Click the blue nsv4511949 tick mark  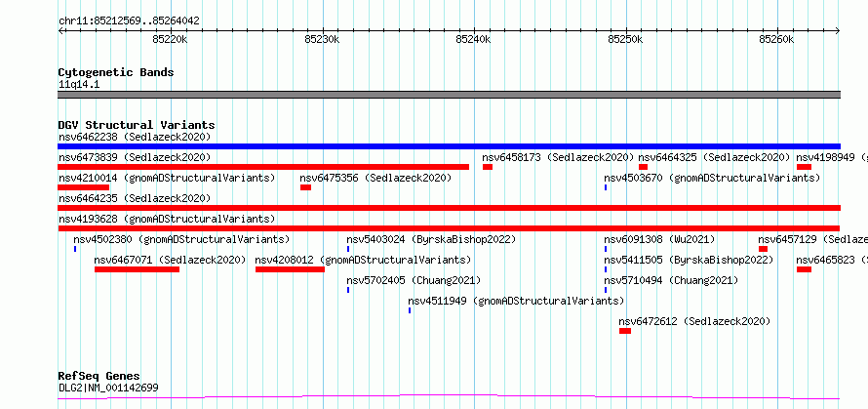point(410,311)
